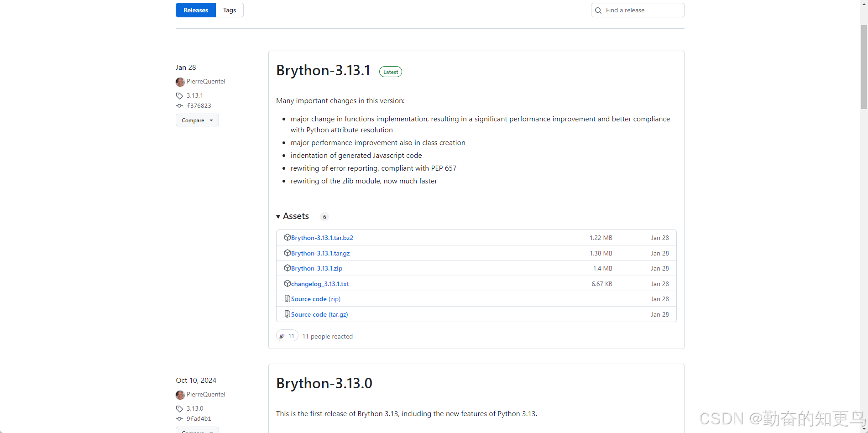Click 'indentation of generated Javascript code' bullet
The image size is (868, 433).
pyautogui.click(x=356, y=155)
